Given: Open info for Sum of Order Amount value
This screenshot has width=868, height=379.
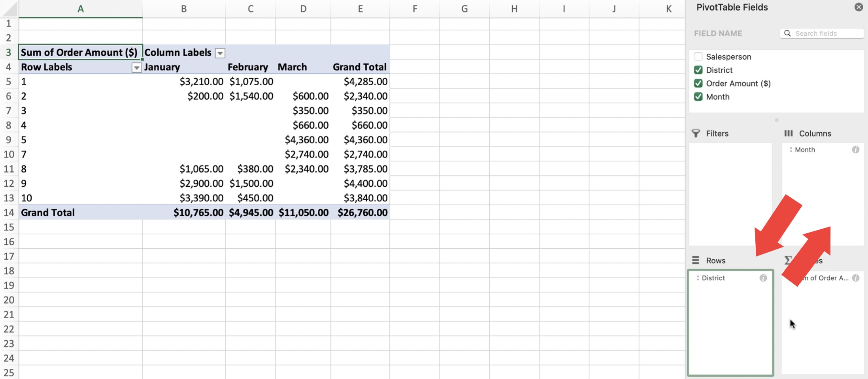Looking at the screenshot, I should point(855,278).
